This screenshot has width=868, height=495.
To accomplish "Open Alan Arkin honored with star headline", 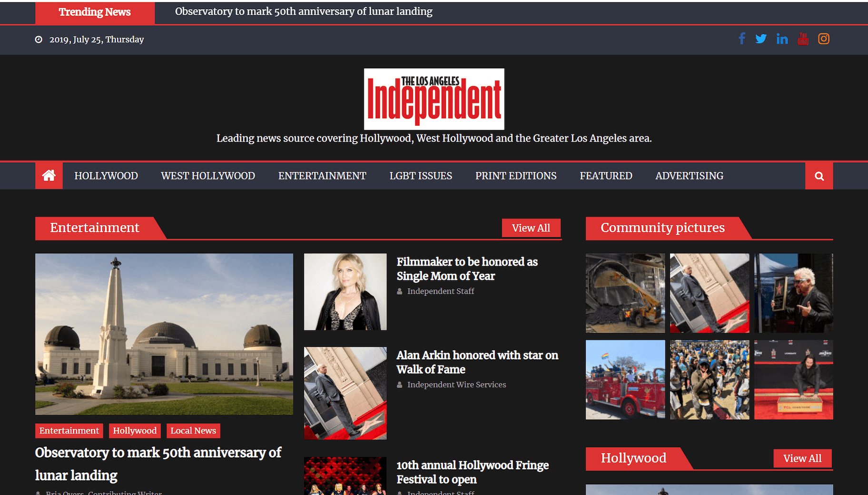I will 477,362.
